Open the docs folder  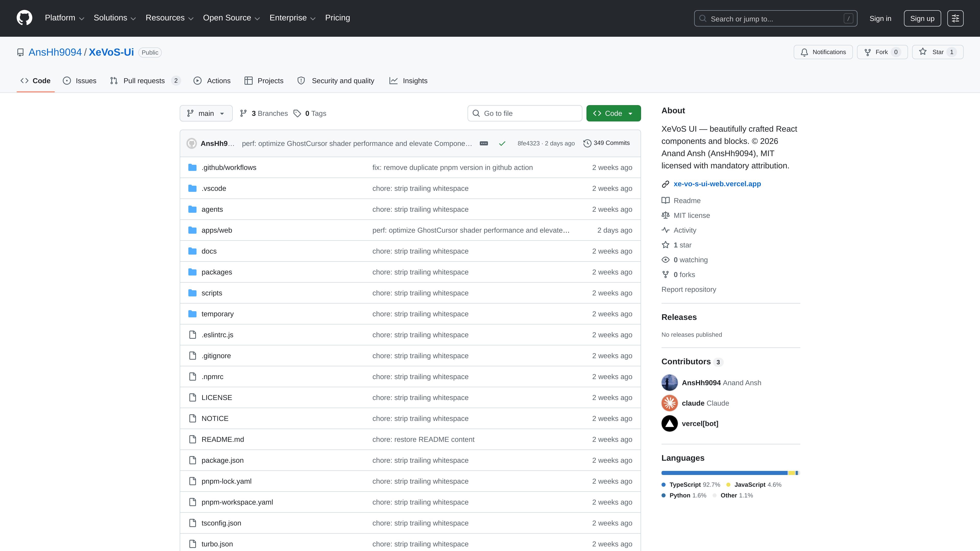pyautogui.click(x=209, y=251)
